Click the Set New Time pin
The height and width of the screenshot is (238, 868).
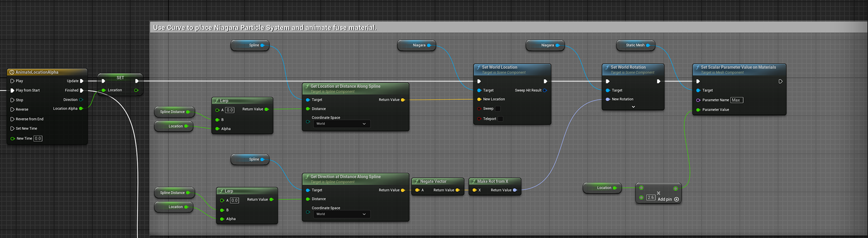click(13, 129)
